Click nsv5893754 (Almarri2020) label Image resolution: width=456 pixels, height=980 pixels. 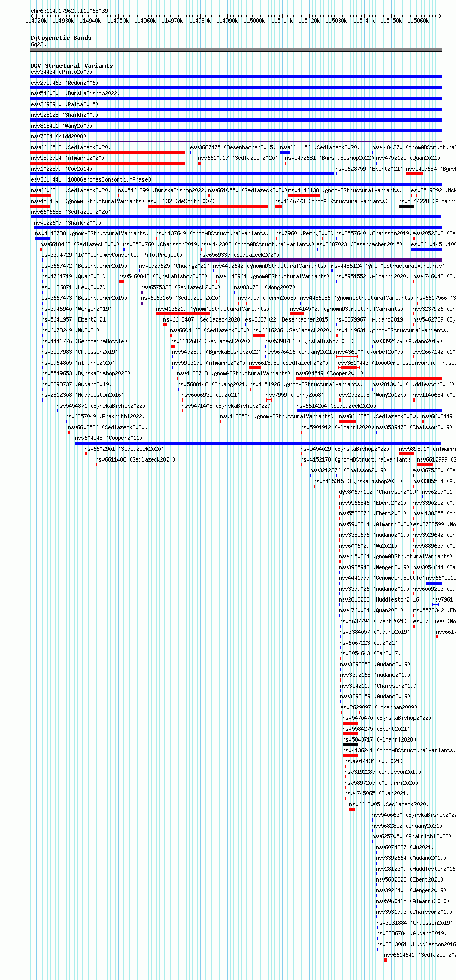coord(67,158)
